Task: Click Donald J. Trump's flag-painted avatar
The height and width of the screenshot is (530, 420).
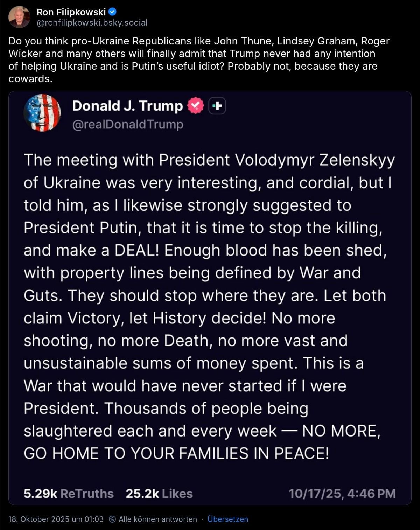Action: point(42,113)
